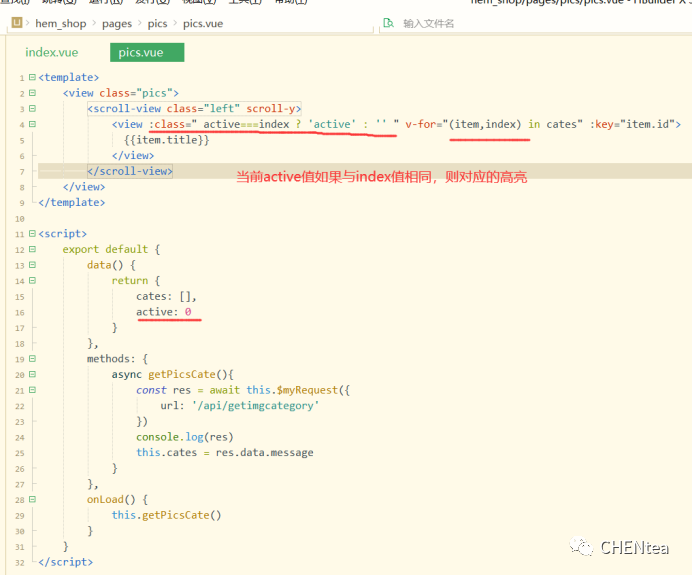Fold the data() function on line 13
The image size is (692, 576).
click(x=32, y=265)
